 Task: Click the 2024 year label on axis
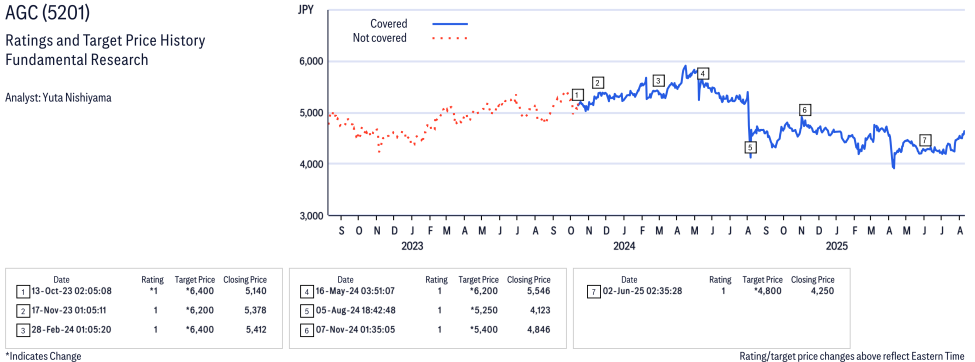(624, 246)
